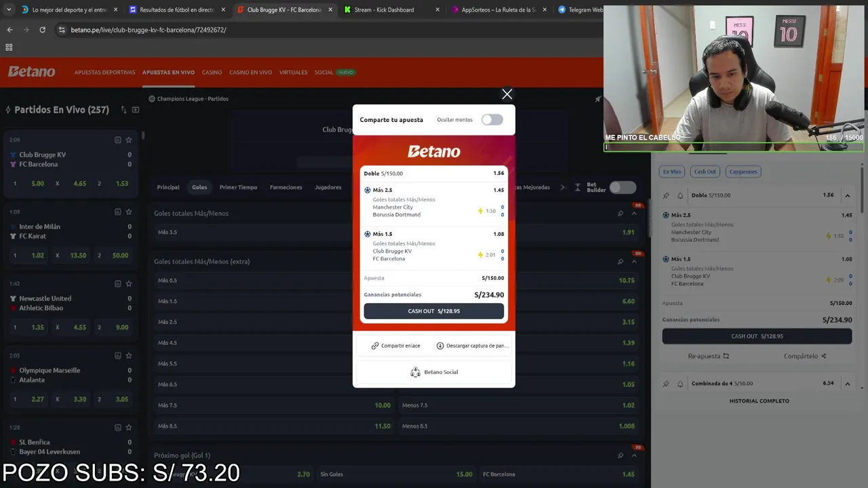Toggle the Ocultar montos switch

coord(492,120)
